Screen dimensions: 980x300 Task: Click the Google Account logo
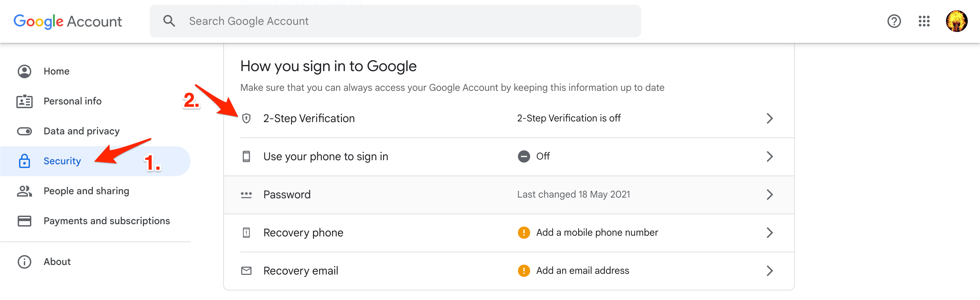point(68,21)
